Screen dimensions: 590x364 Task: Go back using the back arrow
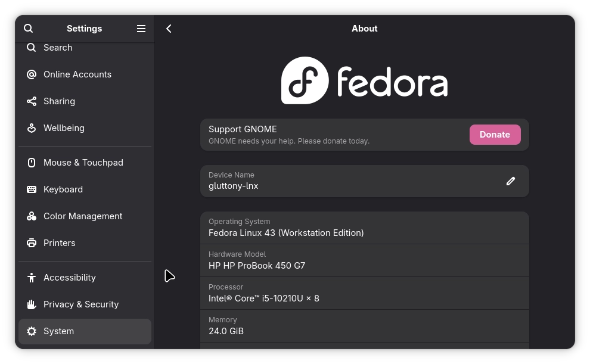click(169, 29)
